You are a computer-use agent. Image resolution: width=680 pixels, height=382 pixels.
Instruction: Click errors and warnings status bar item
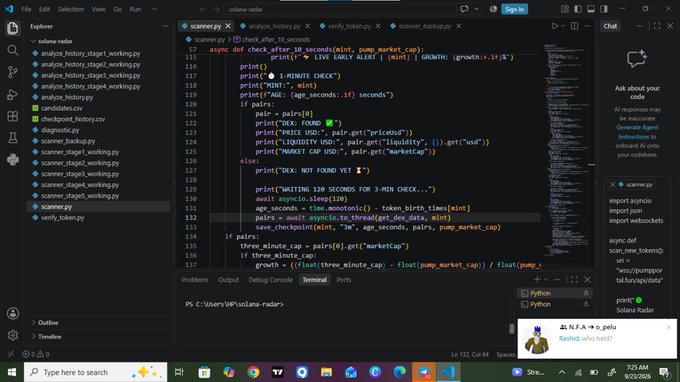(36, 354)
